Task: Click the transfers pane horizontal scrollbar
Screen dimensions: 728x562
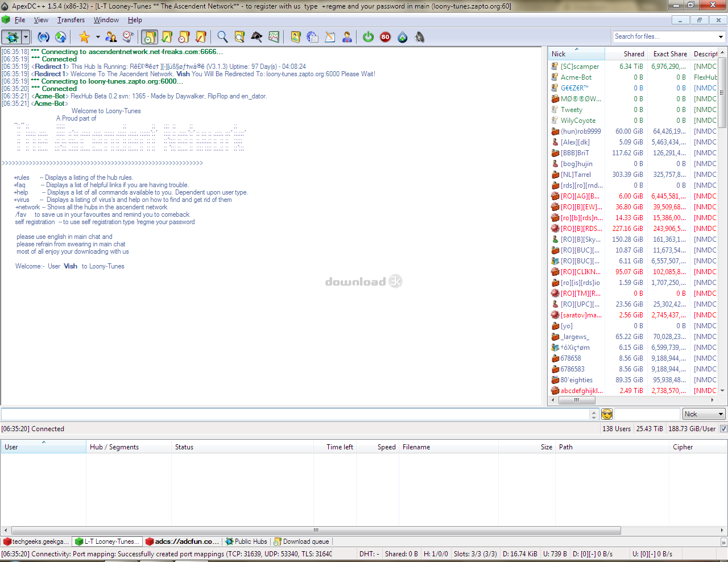Action: point(316,530)
